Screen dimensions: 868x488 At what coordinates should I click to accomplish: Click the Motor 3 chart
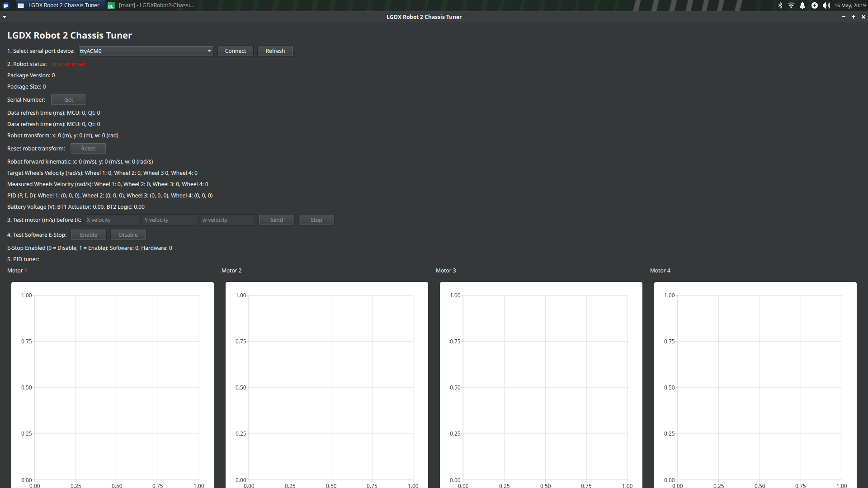pos(541,385)
